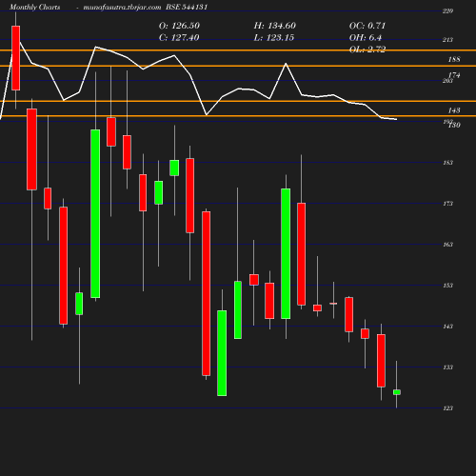
Task: Click the 130 orange level label
Action: coord(455,125)
